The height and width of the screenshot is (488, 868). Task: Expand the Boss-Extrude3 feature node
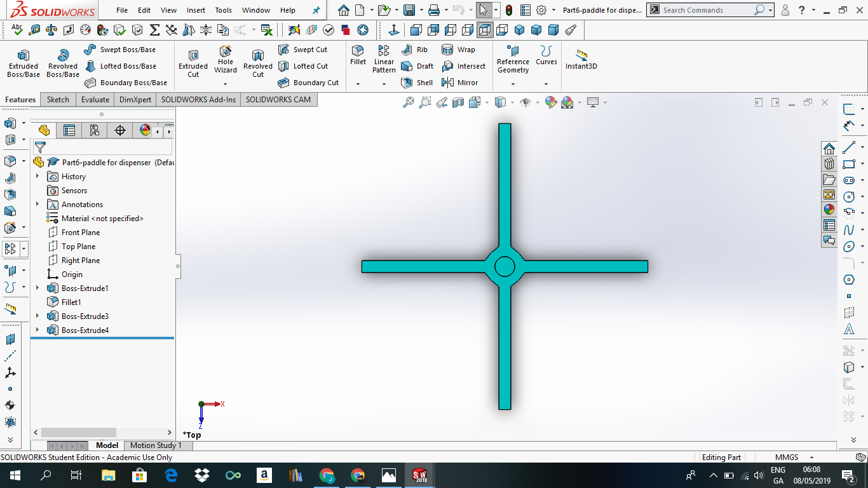[37, 316]
